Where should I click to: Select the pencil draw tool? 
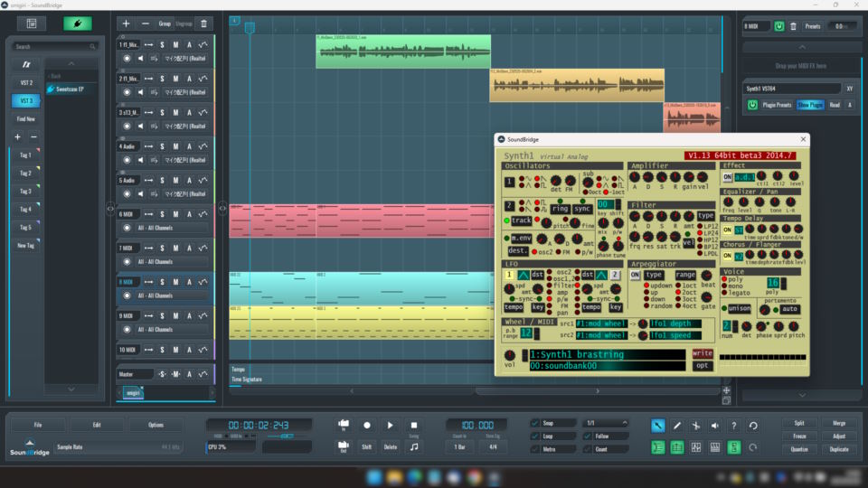676,426
